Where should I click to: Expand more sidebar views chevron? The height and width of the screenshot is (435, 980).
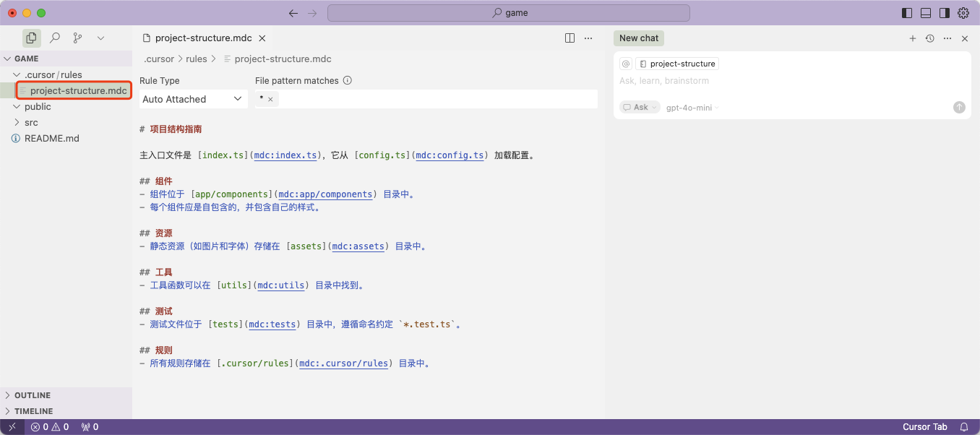(100, 38)
